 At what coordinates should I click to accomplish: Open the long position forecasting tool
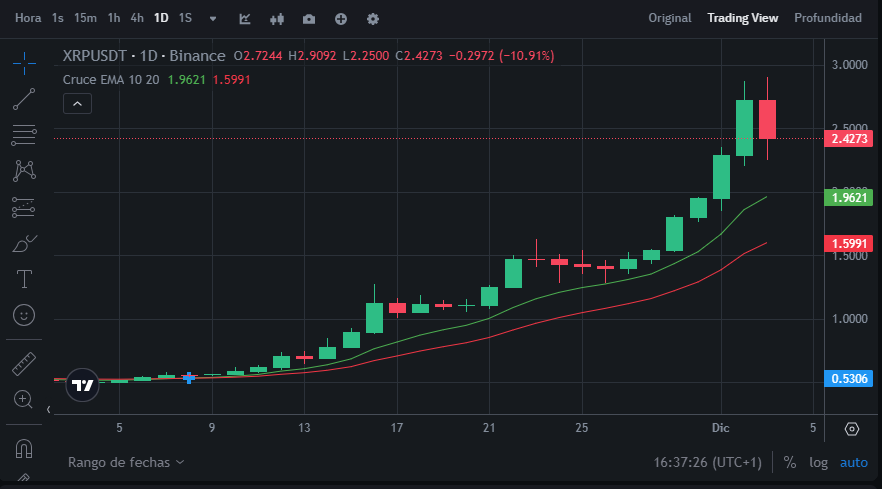coord(24,207)
